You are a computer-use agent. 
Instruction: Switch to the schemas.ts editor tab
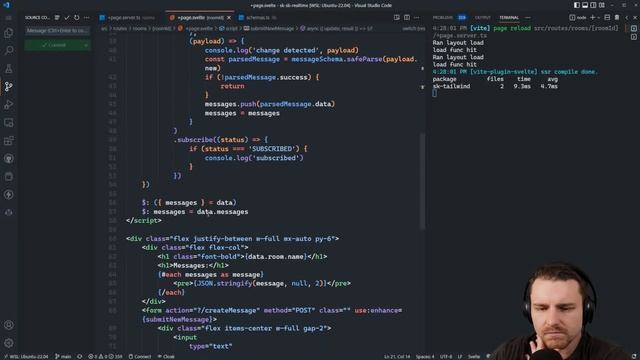click(x=258, y=18)
